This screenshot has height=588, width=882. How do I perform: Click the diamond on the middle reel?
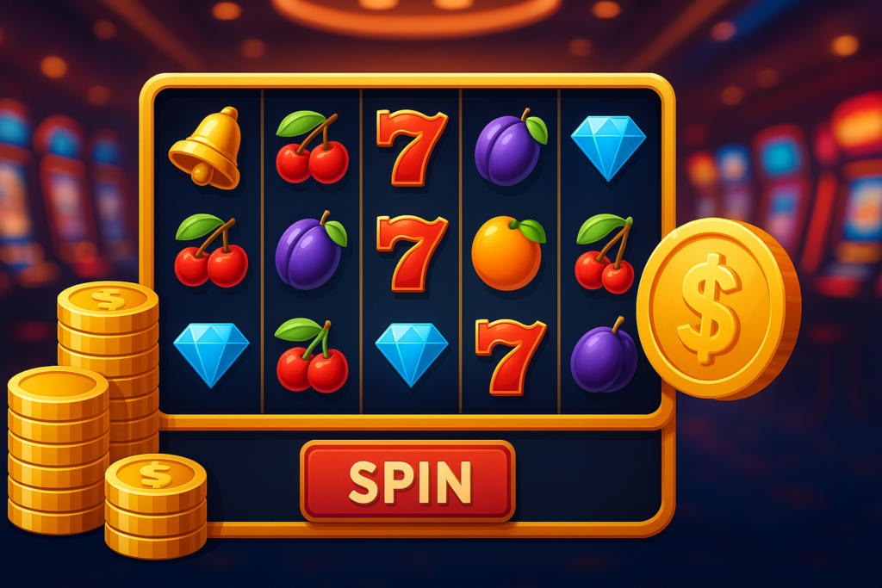(x=411, y=354)
